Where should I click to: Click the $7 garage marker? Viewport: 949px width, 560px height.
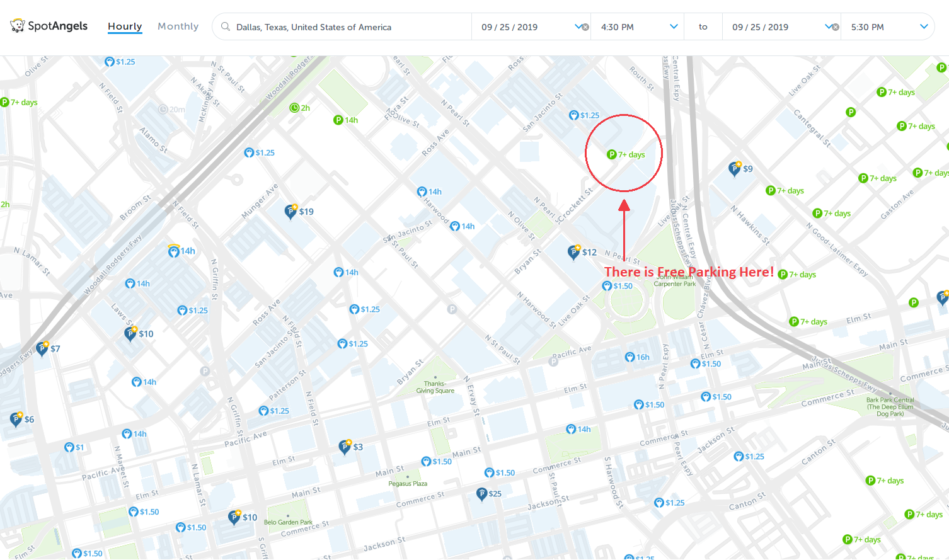point(49,348)
